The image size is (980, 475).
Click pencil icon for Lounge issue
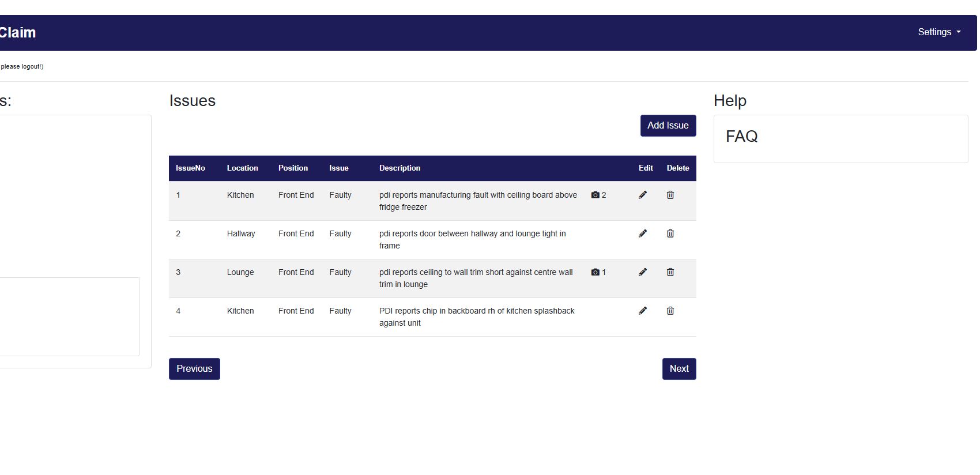point(643,272)
